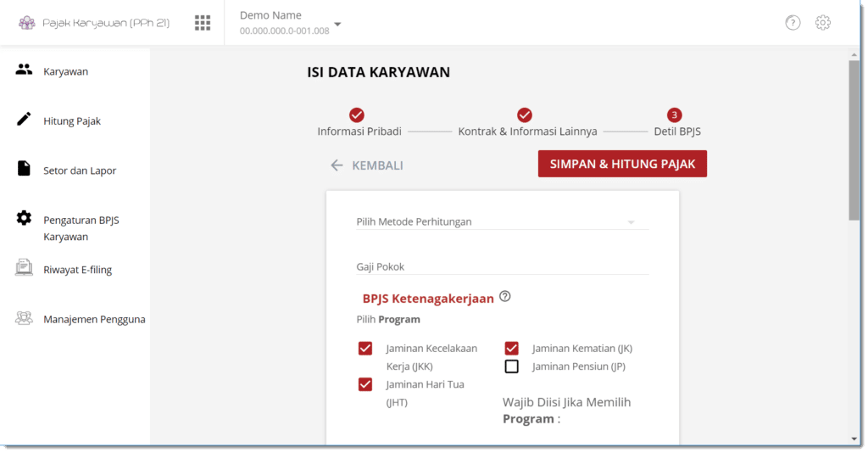Click the KEMBALI text link
Screen dimensions: 868x453
(377, 165)
